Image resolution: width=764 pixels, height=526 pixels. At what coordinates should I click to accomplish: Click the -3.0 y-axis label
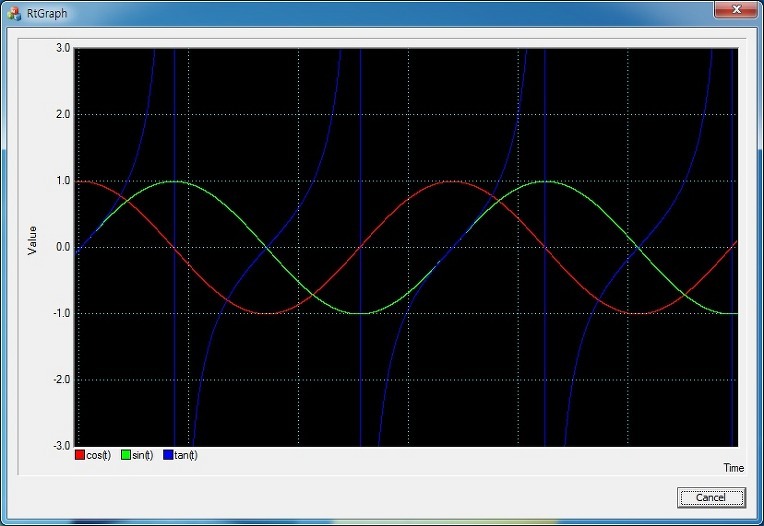pyautogui.click(x=62, y=446)
